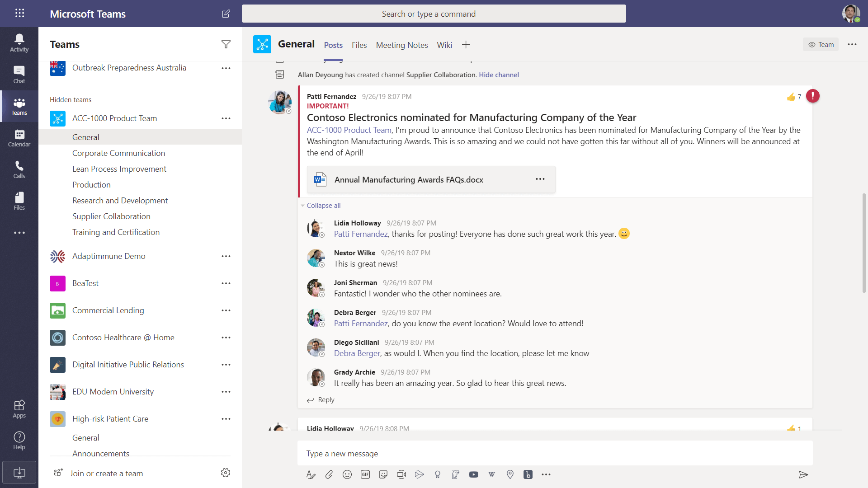Open the Calendar view
Viewport: 868px width, 488px height.
point(19,138)
